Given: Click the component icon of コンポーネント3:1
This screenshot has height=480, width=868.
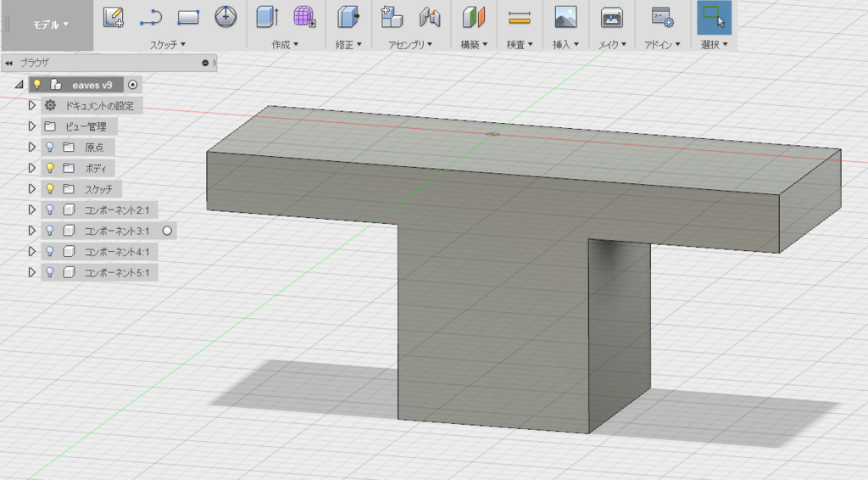Looking at the screenshot, I should pos(69,231).
